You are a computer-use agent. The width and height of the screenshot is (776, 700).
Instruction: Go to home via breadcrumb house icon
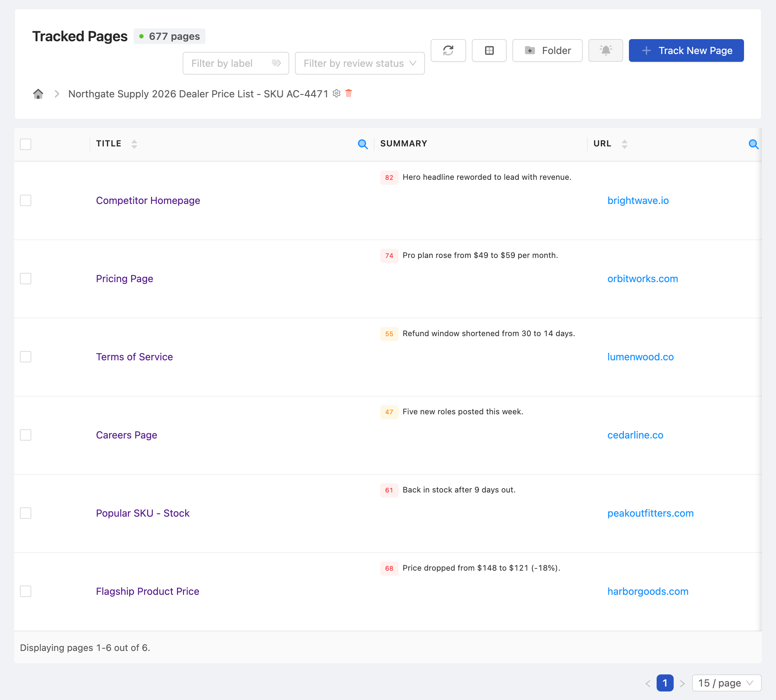(38, 94)
